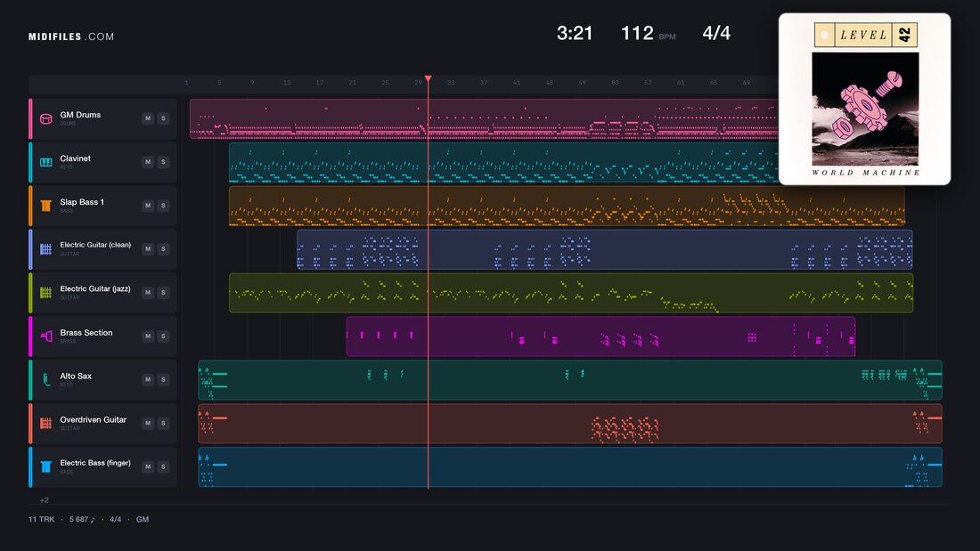This screenshot has width=980, height=551.
Task: Solo the Overdriven Guitar track
Action: point(163,423)
